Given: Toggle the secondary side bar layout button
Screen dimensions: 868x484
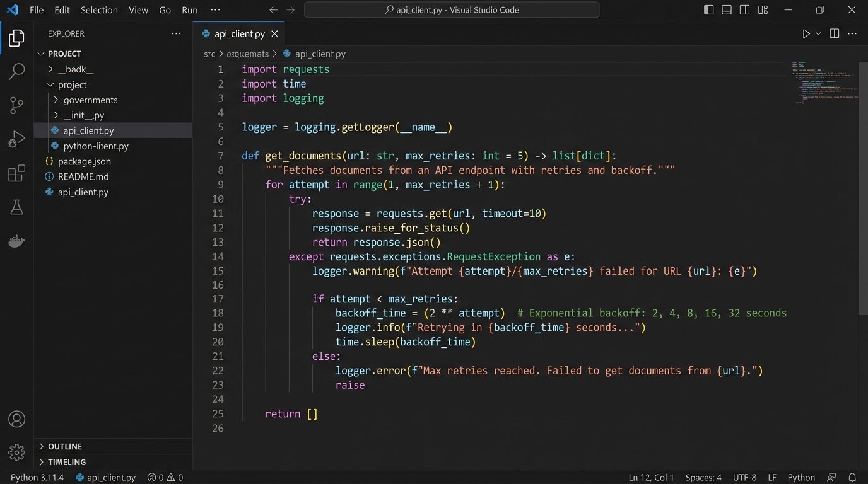Looking at the screenshot, I should 744,10.
